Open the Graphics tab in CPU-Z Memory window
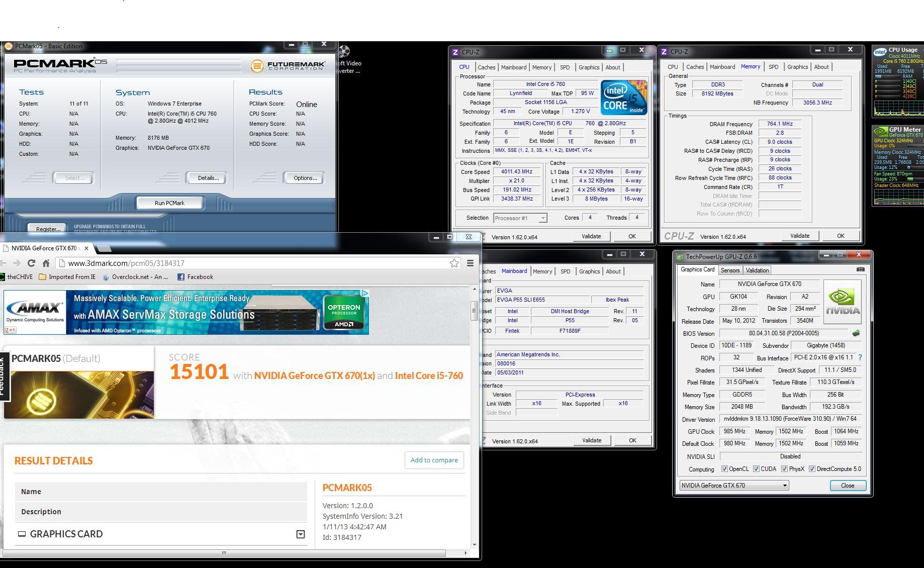The image size is (924, 568). (797, 67)
